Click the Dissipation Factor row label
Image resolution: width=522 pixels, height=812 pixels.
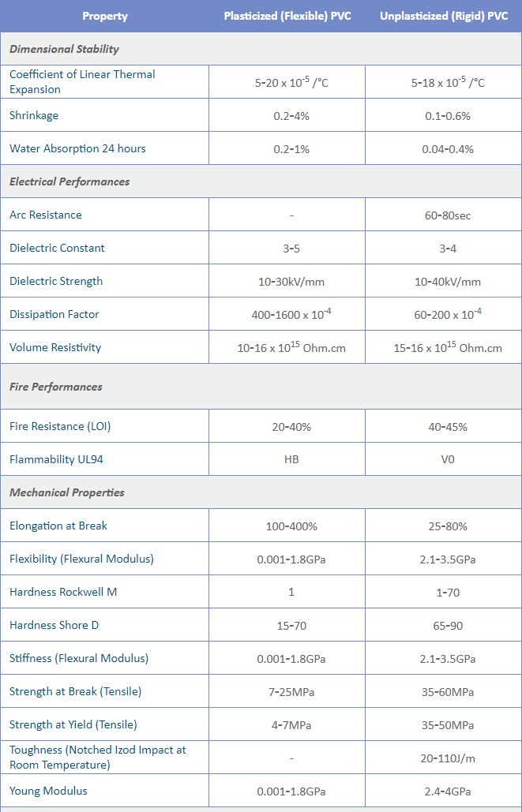54,314
